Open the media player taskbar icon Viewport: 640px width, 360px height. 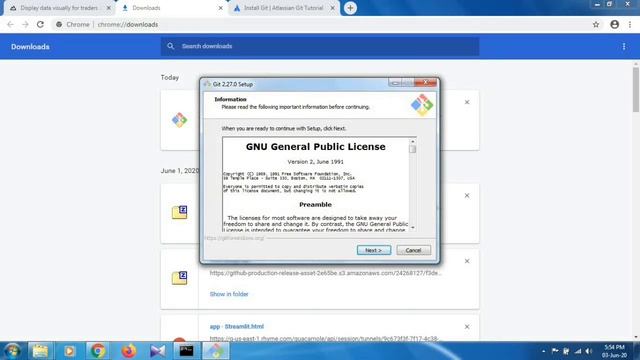pyautogui.click(x=69, y=351)
